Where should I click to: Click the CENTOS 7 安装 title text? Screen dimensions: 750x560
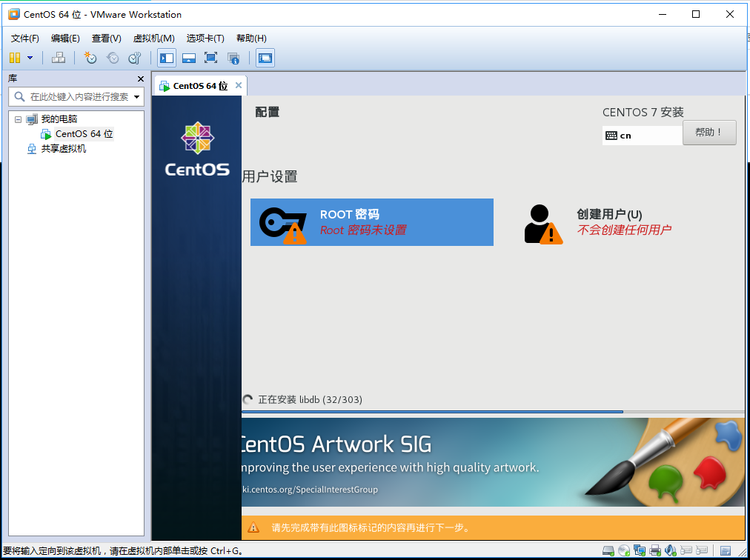coord(643,113)
